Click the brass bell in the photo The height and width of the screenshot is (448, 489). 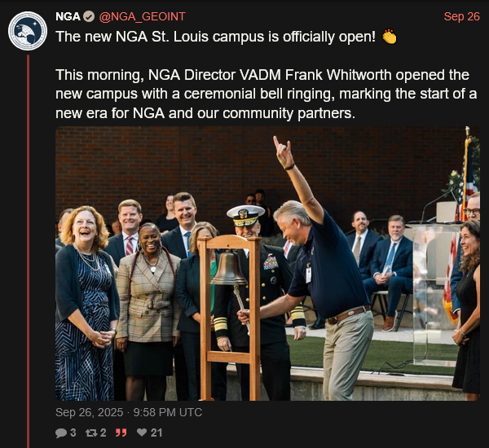[229, 270]
